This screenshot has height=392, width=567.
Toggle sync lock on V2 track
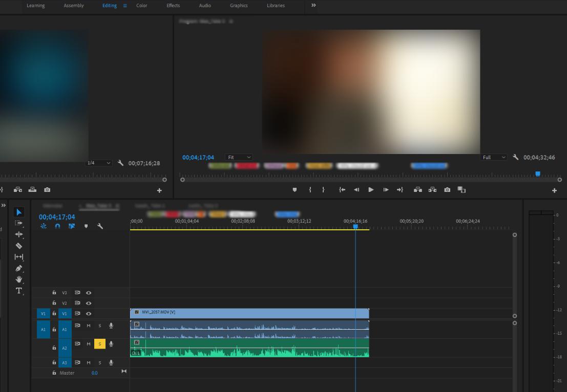(77, 303)
